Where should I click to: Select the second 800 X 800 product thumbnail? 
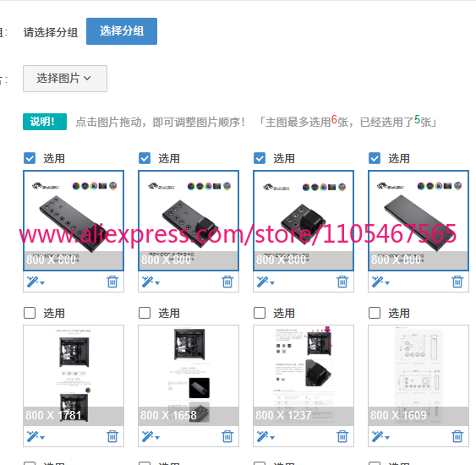click(189, 221)
